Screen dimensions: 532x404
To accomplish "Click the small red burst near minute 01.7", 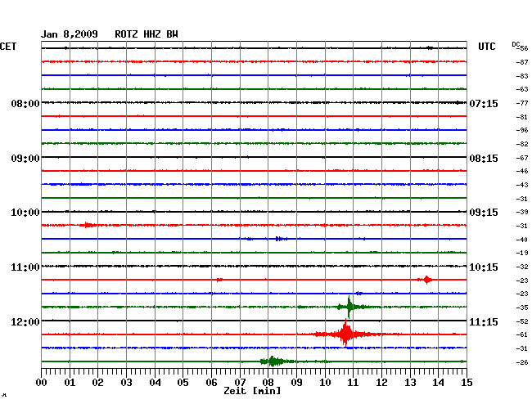I will tap(89, 225).
